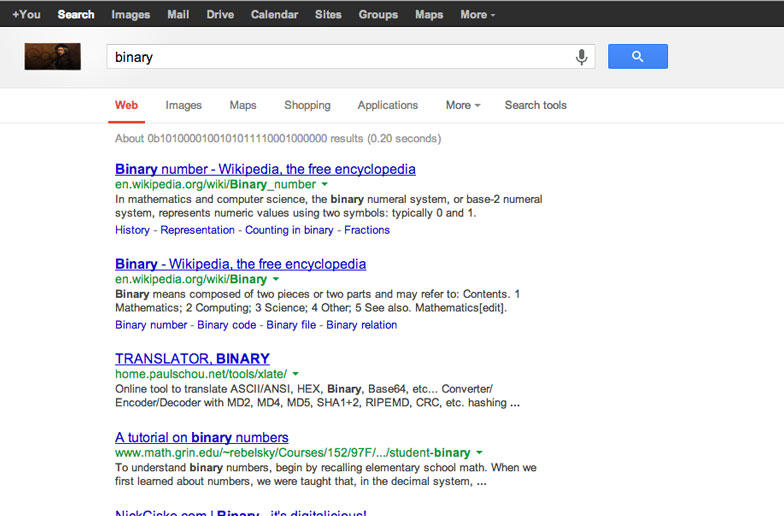The image size is (784, 516).
Task: Click the binary results count text
Action: coord(278,138)
